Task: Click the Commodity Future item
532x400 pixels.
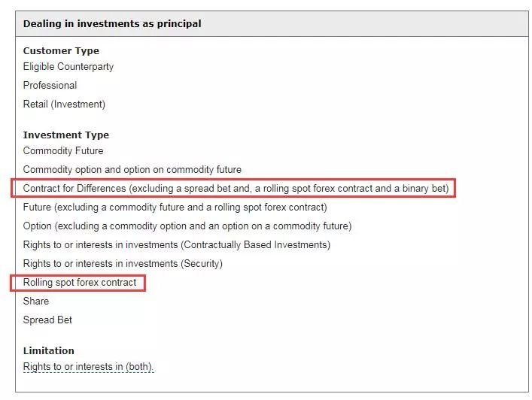Action: point(63,151)
